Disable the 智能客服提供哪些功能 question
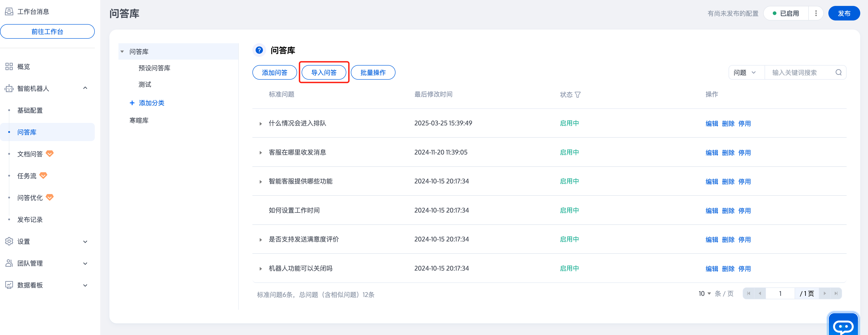This screenshot has height=335, width=868. (744, 181)
